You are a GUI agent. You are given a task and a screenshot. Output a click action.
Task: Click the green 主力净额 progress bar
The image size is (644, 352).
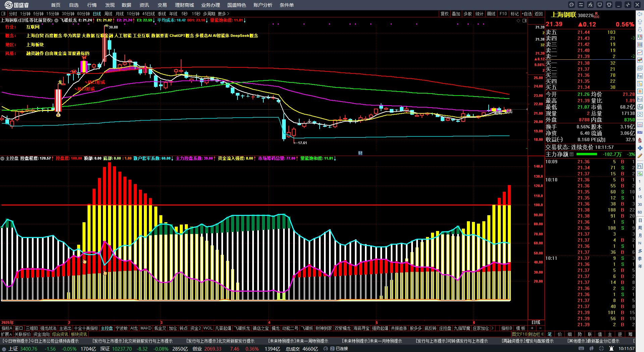[x=587, y=154]
